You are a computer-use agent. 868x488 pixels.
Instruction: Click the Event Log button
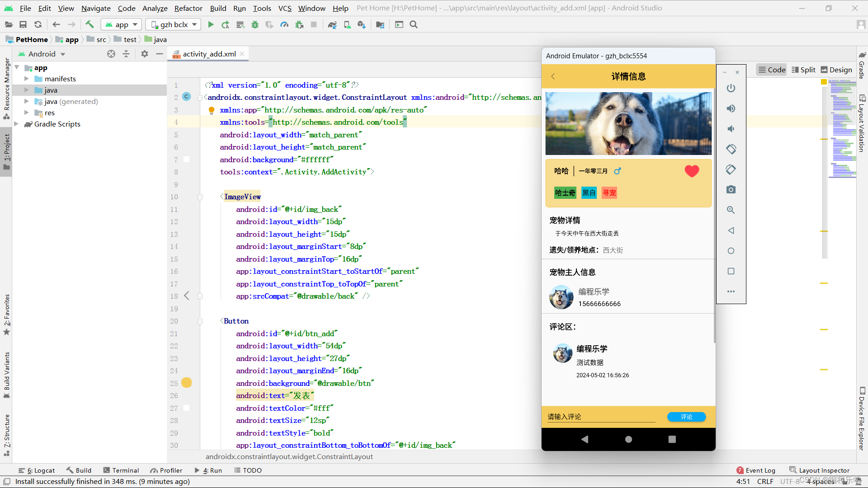pyautogui.click(x=756, y=470)
